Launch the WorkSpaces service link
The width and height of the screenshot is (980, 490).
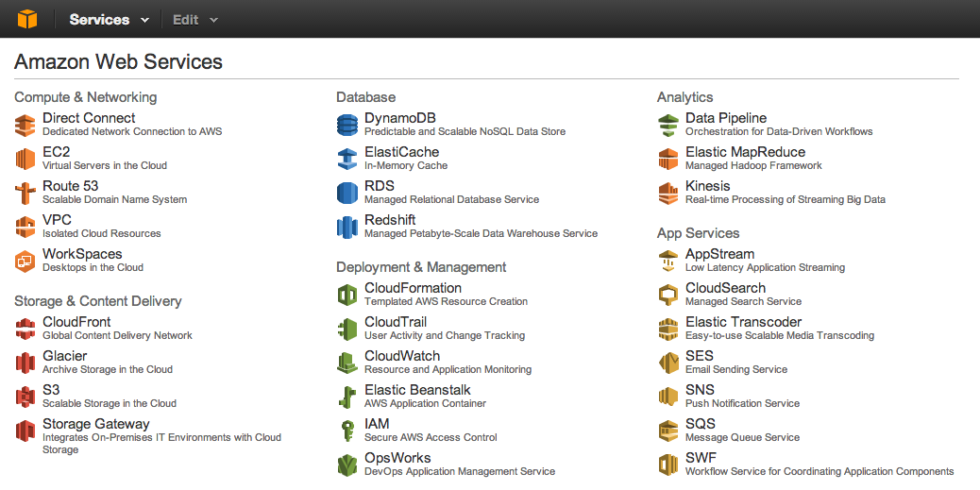[x=82, y=254]
